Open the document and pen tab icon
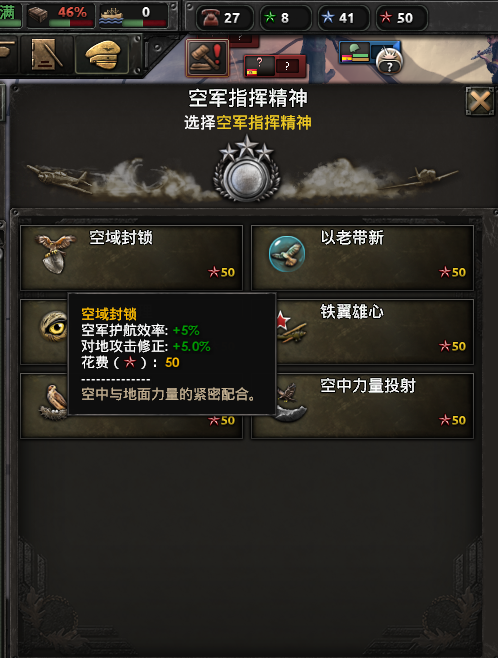The width and height of the screenshot is (498, 658). pos(45,55)
